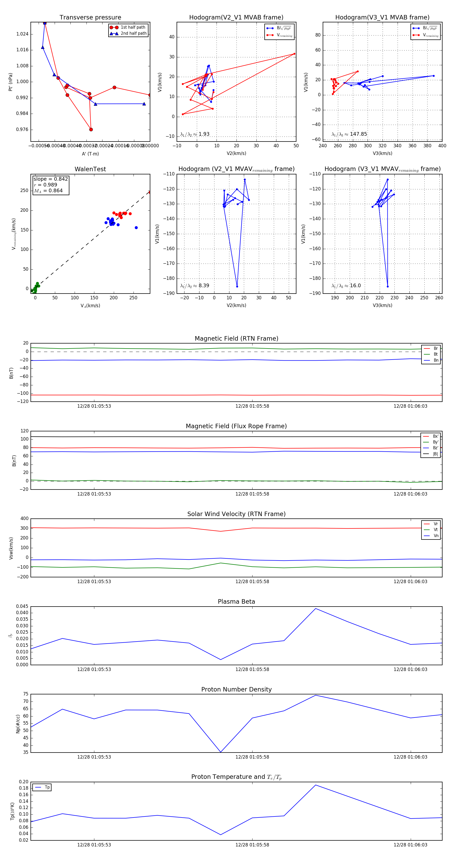Click the 'Transverse pressure' plot title

tap(90, 18)
